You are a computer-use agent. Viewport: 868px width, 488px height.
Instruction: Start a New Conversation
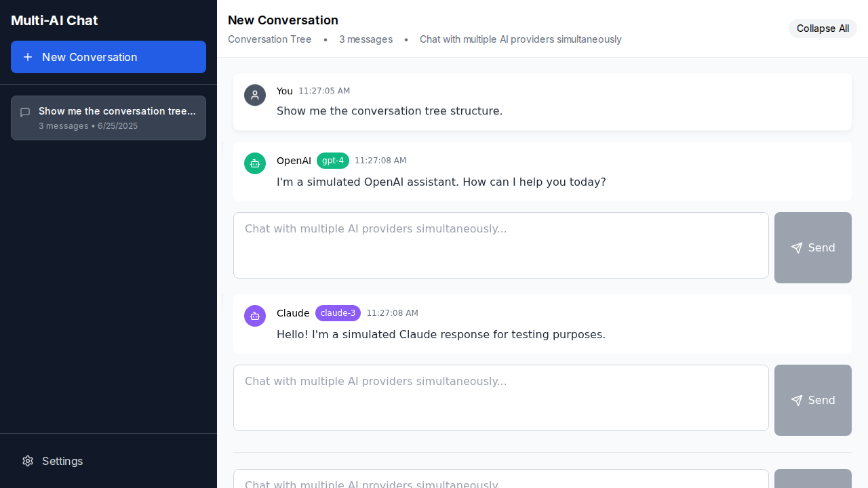(x=108, y=57)
